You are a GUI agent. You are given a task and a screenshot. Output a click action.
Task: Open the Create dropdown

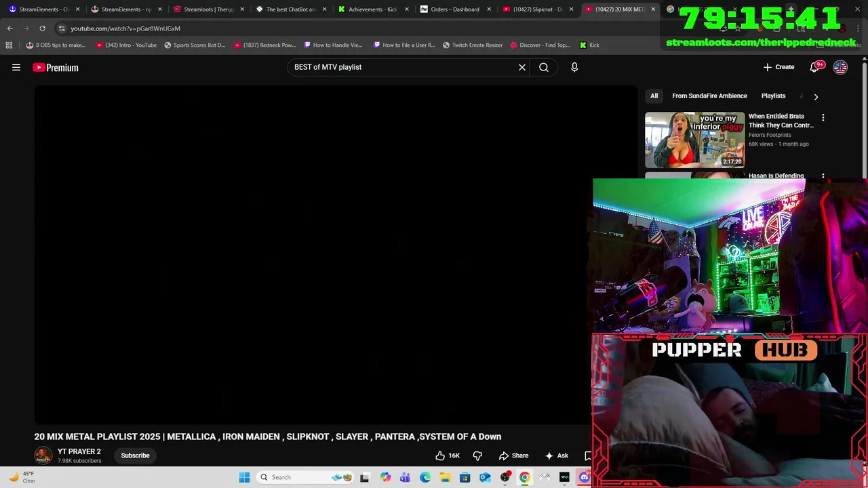(x=778, y=67)
